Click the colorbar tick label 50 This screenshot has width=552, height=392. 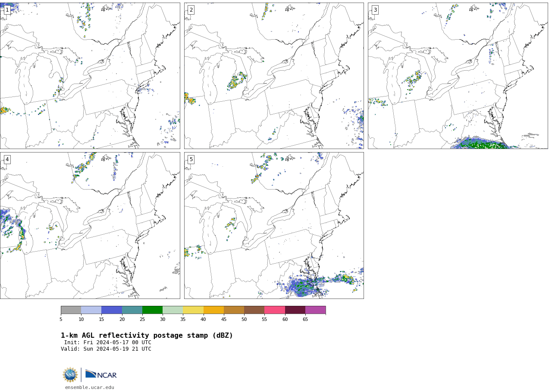click(244, 320)
